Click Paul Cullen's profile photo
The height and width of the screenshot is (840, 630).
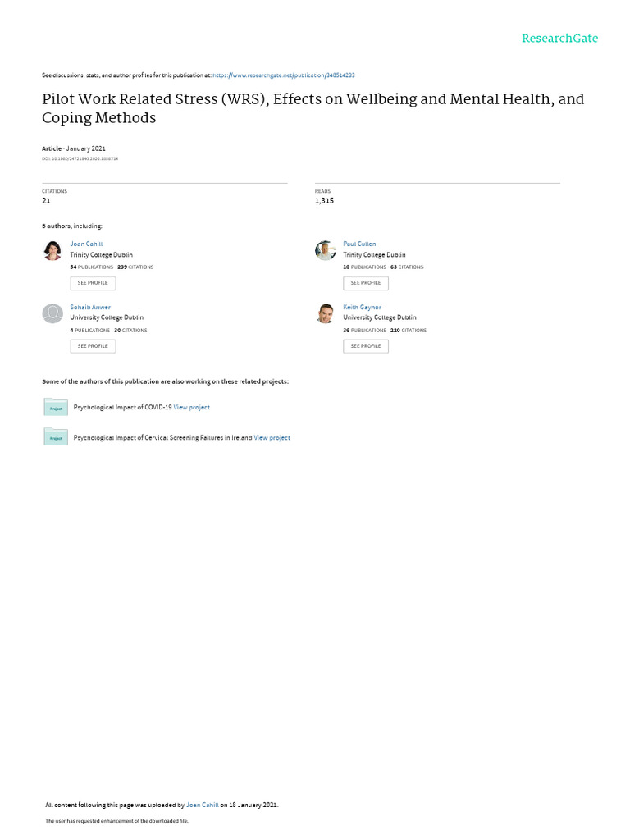click(x=326, y=250)
